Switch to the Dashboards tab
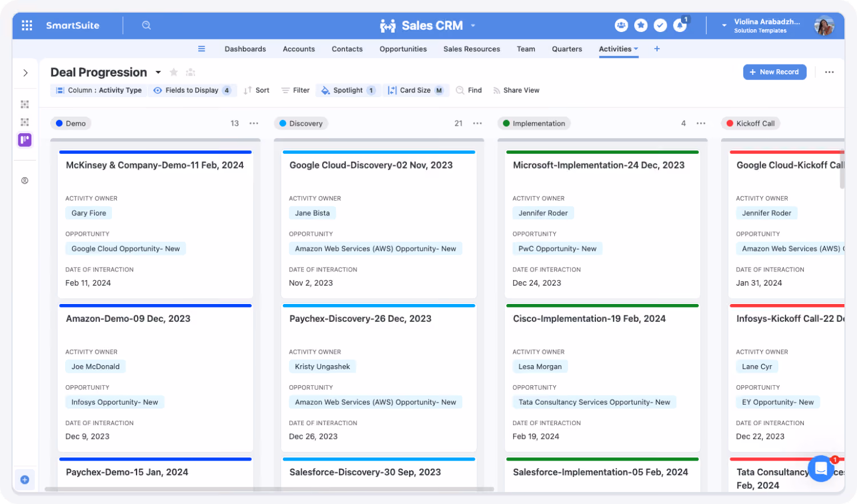Viewport: 857px width, 504px height. (245, 49)
